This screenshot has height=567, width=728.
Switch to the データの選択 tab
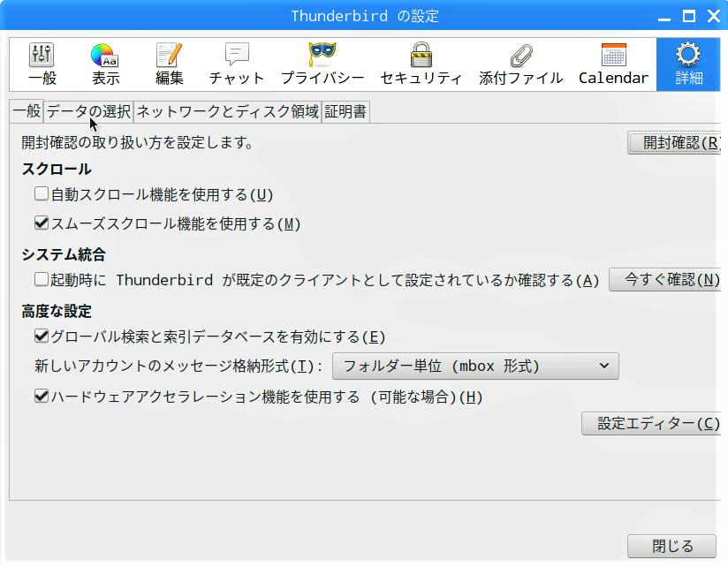[88, 112]
